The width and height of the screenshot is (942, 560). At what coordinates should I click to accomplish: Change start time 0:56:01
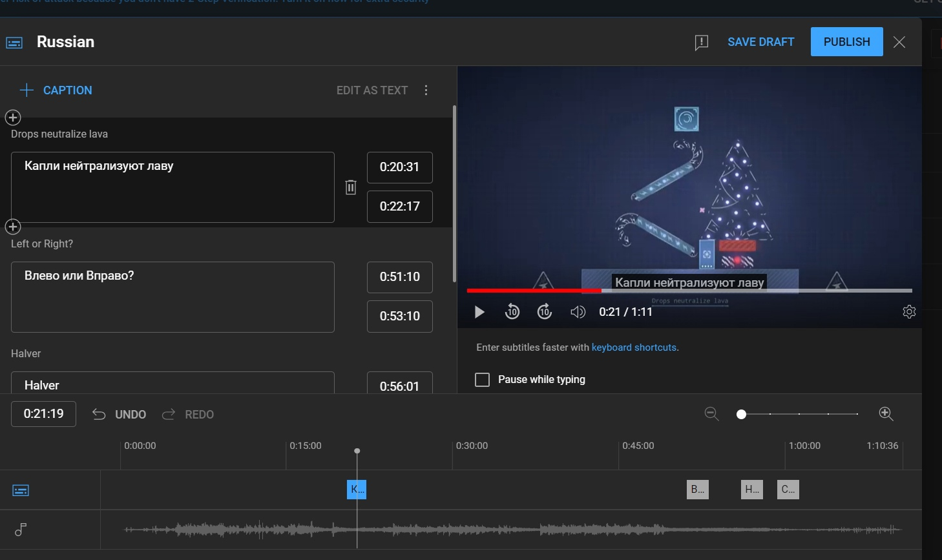(400, 383)
